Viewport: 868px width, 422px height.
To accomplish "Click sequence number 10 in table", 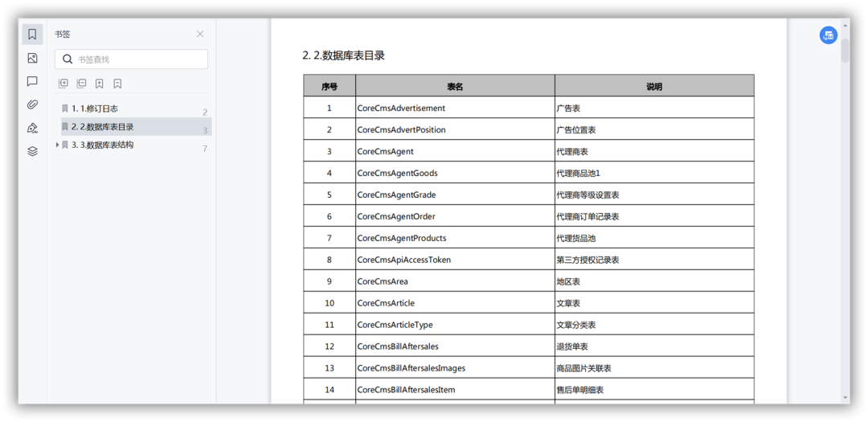I will coord(330,303).
